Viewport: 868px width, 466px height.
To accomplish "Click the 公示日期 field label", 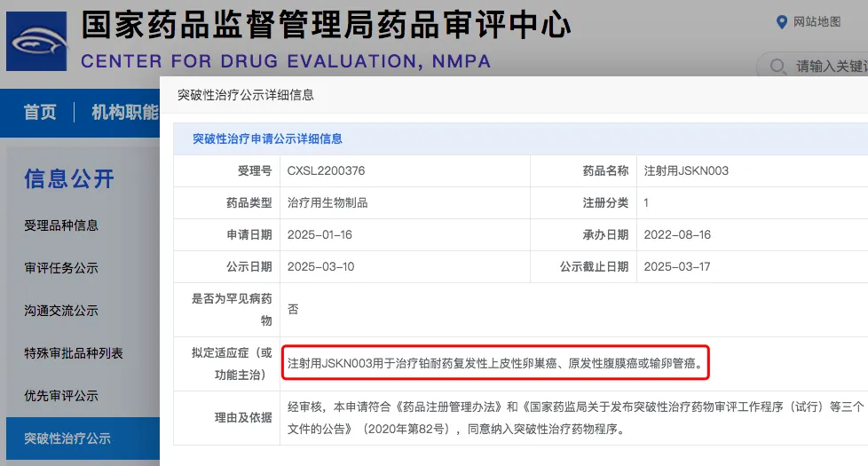I will coord(249,267).
